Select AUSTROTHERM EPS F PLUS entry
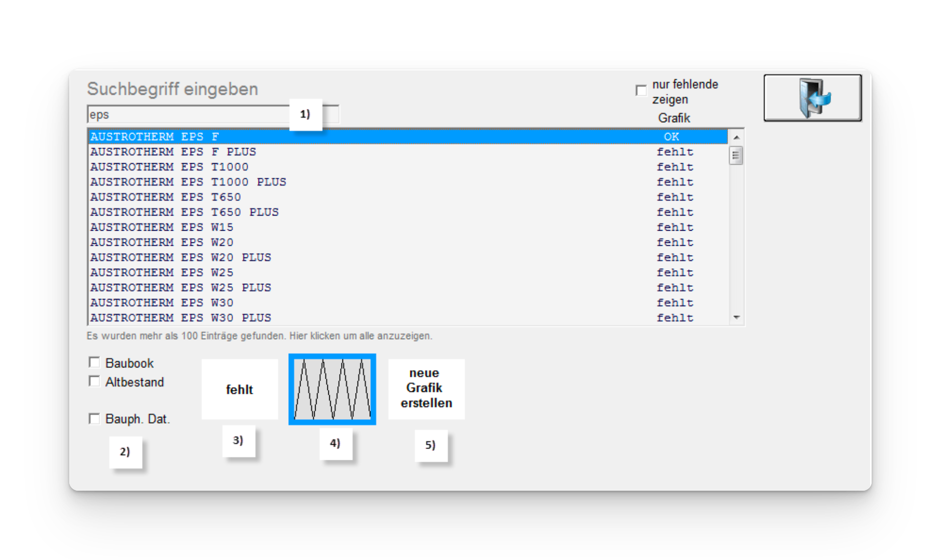The width and height of the screenshot is (941, 560). [x=173, y=152]
